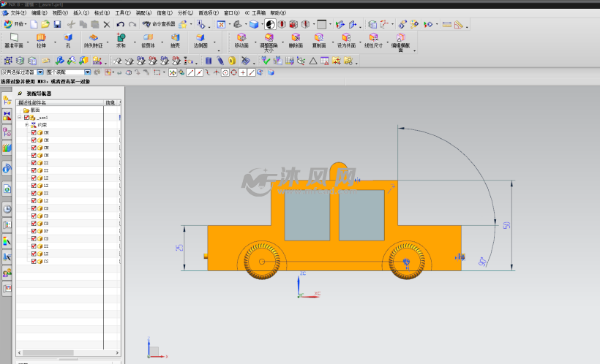Screen dimensions: 600x364
Task: Select the blue shaded cube rendering icon
Action: [254, 24]
